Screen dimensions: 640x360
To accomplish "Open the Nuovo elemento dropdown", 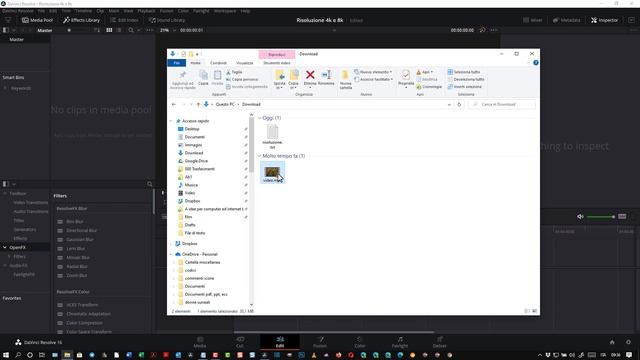I will (373, 72).
